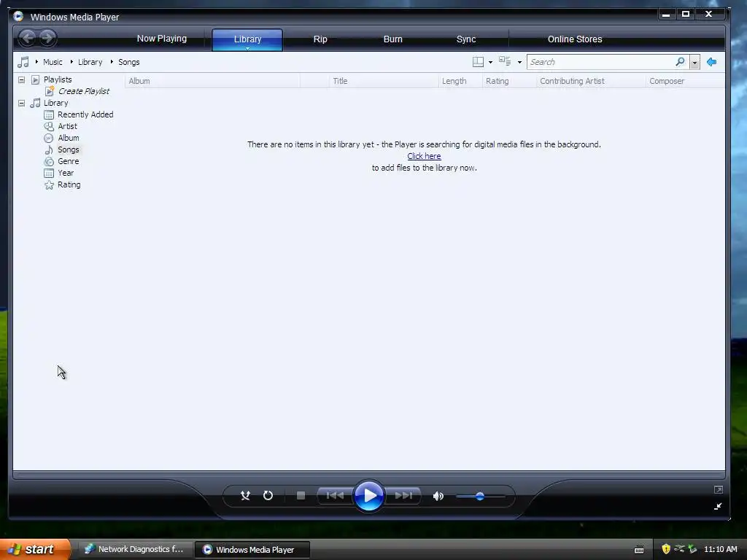Click in the Search box

(x=600, y=62)
